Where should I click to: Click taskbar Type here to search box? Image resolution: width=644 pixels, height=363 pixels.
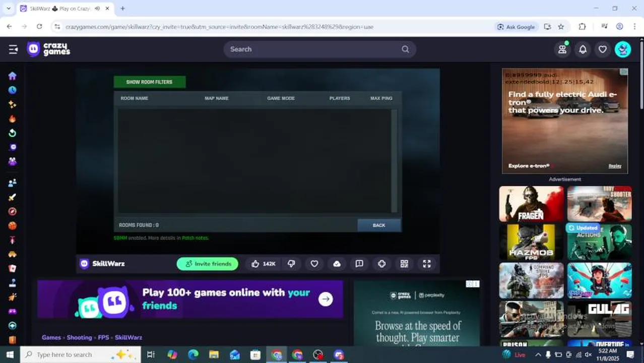[x=81, y=354]
